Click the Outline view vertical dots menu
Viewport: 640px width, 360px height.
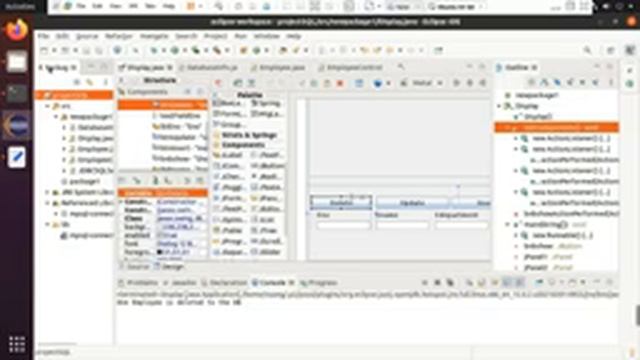tap(611, 82)
